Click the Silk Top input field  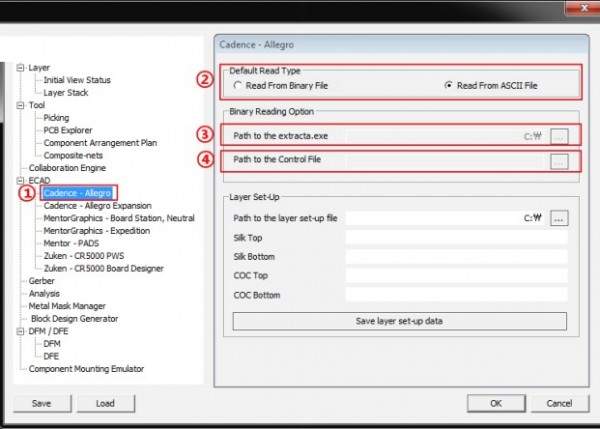tap(456, 238)
